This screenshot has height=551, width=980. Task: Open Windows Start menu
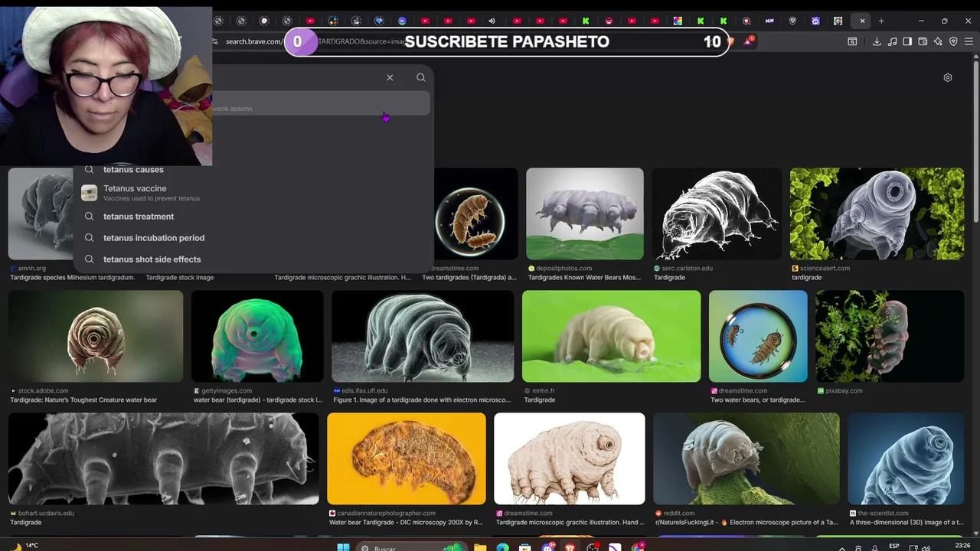344,548
